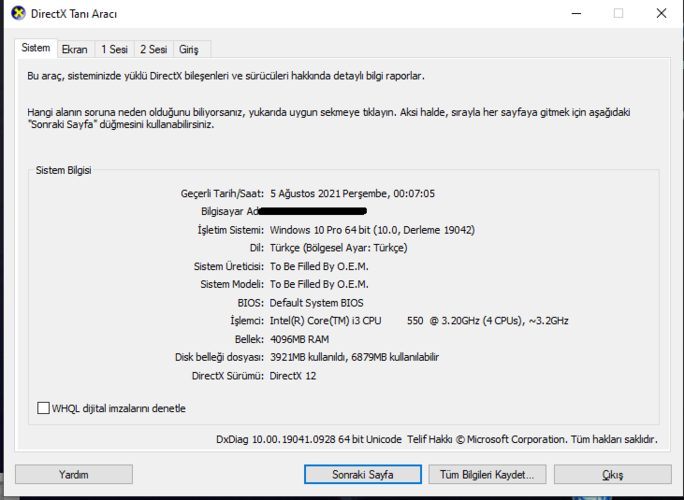Click the Bellek label
The height and width of the screenshot is (500, 684).
point(249,339)
